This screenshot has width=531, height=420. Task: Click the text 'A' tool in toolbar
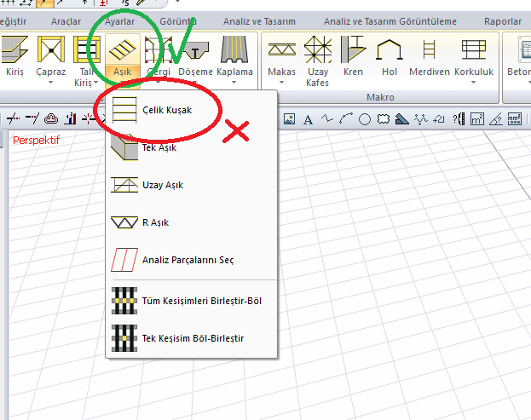click(308, 118)
